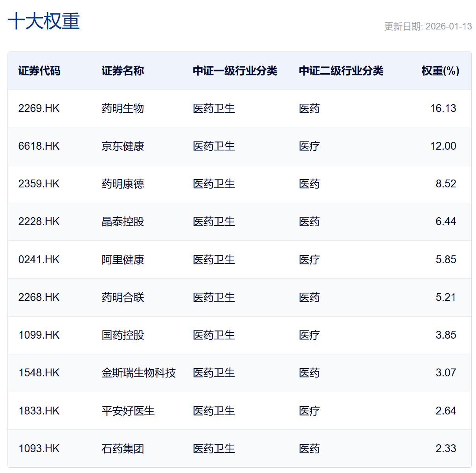Select stock code 6618.HK
476x473 pixels.
[39, 146]
